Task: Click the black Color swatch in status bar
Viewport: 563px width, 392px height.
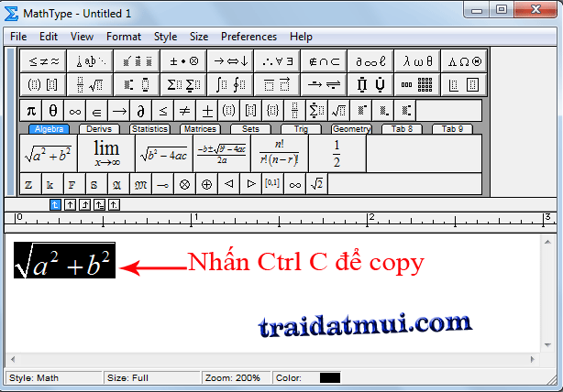Action: (x=330, y=378)
